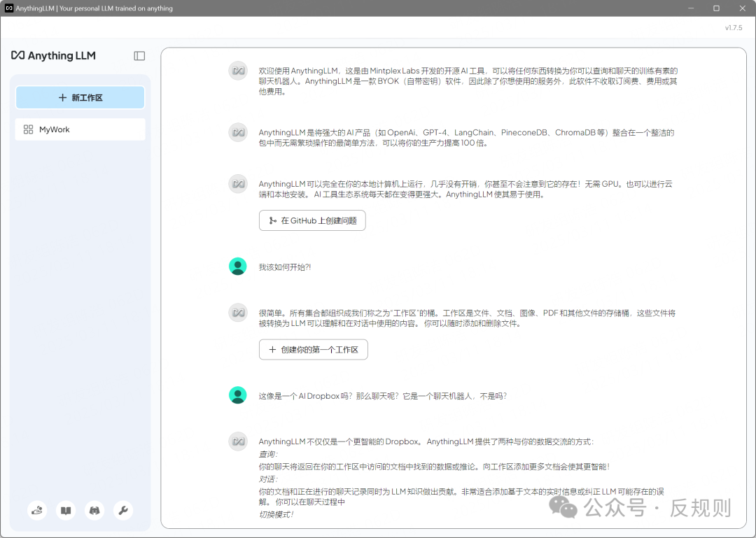
Task: Open the Discord community icon
Action: [x=94, y=510]
